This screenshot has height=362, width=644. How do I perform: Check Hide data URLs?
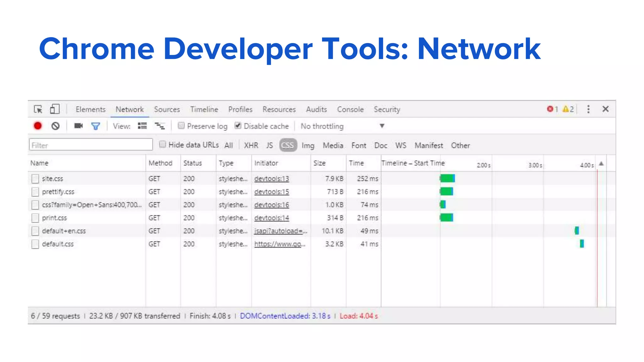pos(163,145)
